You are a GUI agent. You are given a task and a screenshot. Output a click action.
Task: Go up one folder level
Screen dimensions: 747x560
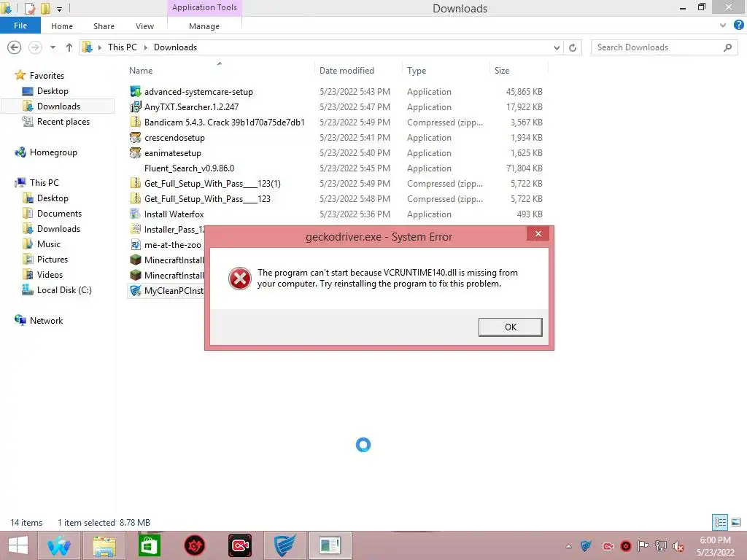coord(69,47)
